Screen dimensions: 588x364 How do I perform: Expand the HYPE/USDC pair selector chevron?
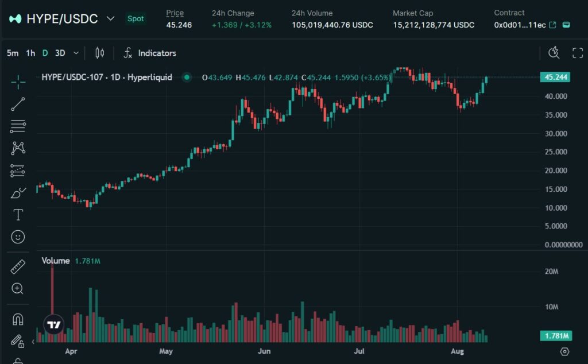tap(110, 18)
